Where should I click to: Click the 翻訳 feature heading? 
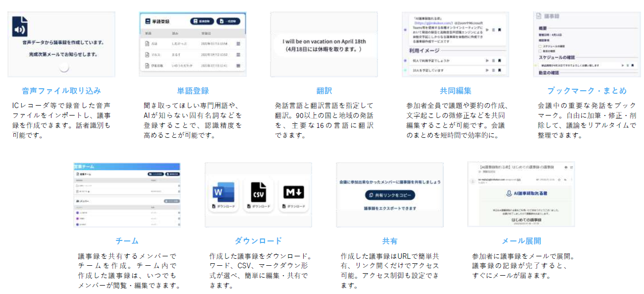point(324,91)
